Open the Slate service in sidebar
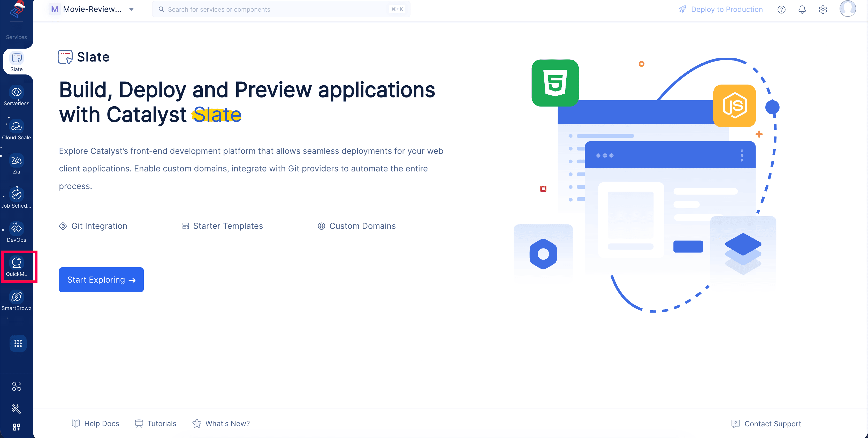The width and height of the screenshot is (868, 438). [x=17, y=62]
